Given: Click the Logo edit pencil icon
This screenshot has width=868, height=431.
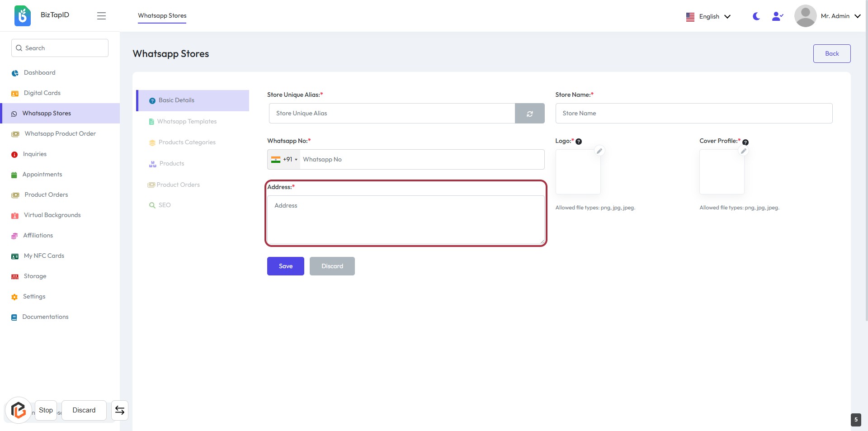Looking at the screenshot, I should (599, 151).
